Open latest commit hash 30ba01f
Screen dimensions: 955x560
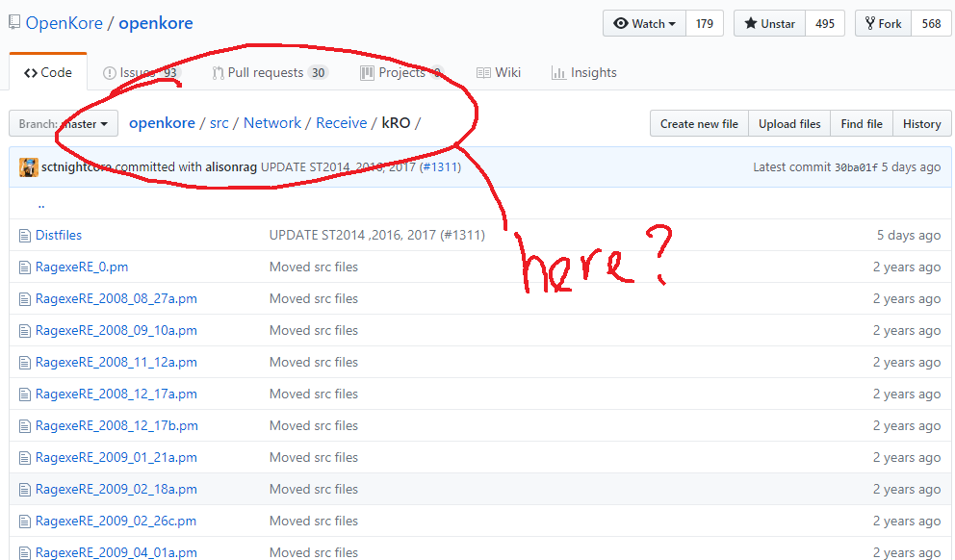(856, 167)
